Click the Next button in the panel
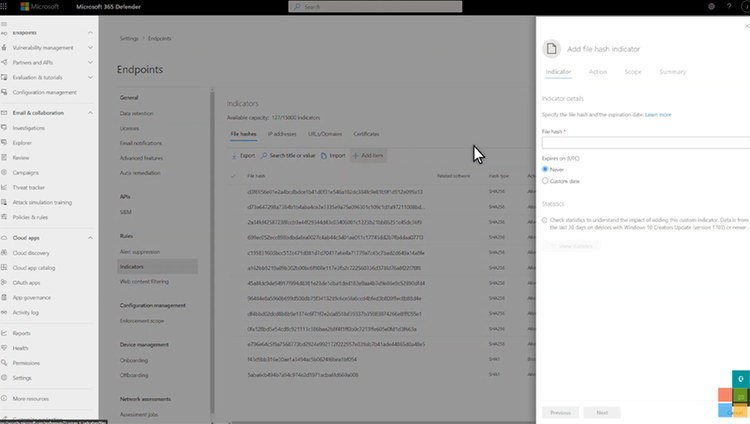Image resolution: width=750 pixels, height=424 pixels. click(x=602, y=413)
